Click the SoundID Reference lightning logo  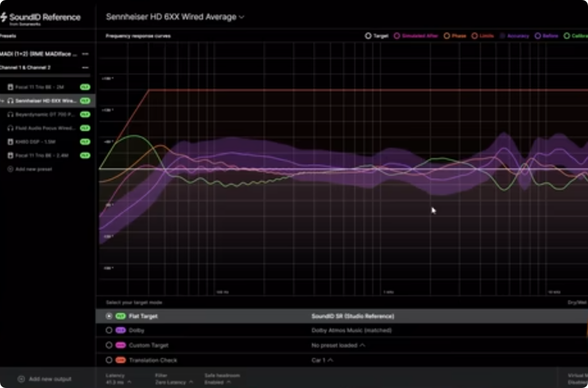coord(4,17)
